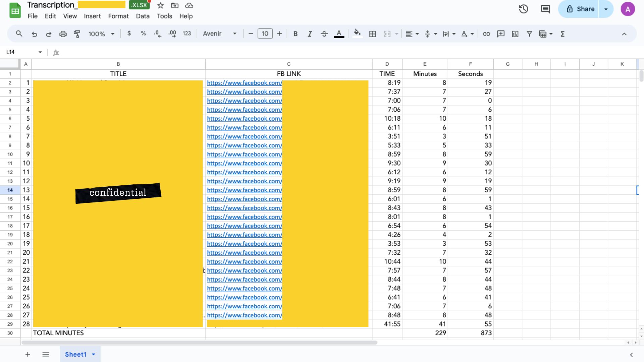Create a filter with the funnel icon
The height and width of the screenshot is (362, 644).
coord(529,34)
